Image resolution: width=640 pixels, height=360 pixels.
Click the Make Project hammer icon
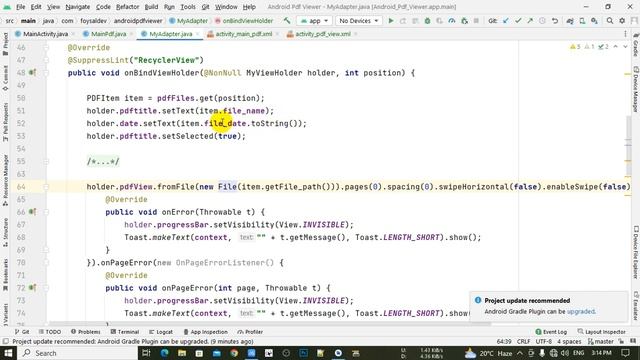coord(287,20)
